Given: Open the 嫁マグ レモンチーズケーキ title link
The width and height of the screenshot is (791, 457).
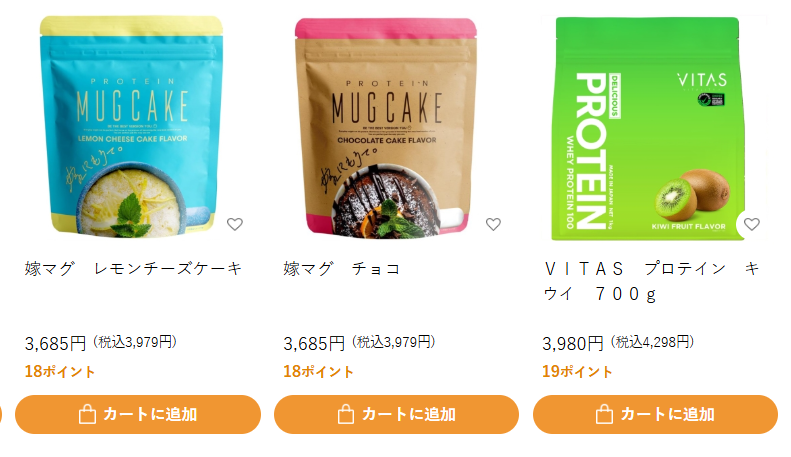Looking at the screenshot, I should tap(134, 268).
